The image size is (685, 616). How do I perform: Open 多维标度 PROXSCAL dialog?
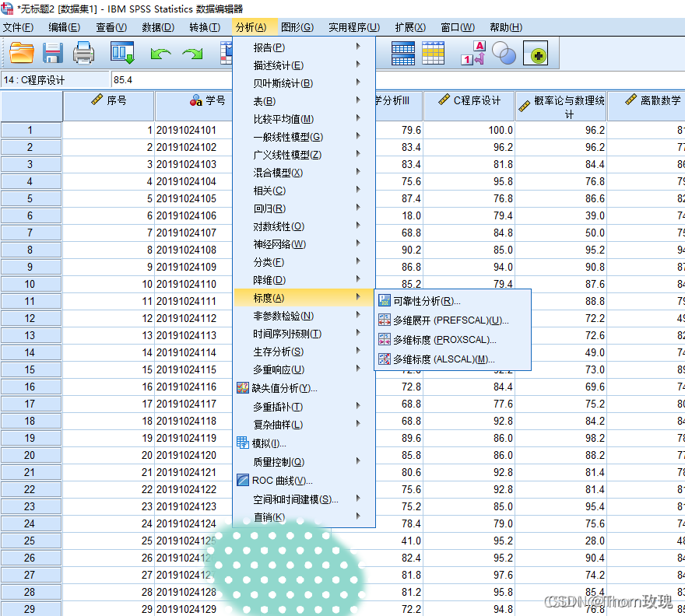tap(452, 340)
